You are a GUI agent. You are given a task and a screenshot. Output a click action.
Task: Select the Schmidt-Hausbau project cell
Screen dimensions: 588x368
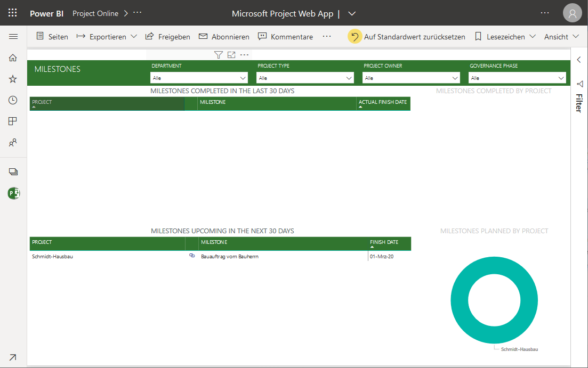(52, 256)
